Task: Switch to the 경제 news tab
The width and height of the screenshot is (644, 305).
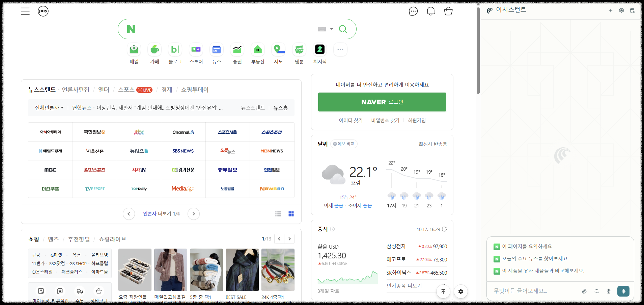Action: [x=166, y=90]
